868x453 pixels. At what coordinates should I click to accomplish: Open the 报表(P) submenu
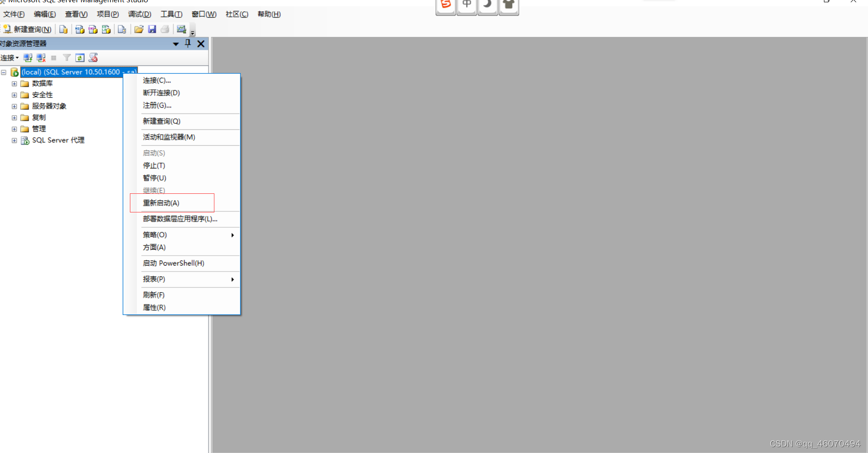pyautogui.click(x=182, y=279)
